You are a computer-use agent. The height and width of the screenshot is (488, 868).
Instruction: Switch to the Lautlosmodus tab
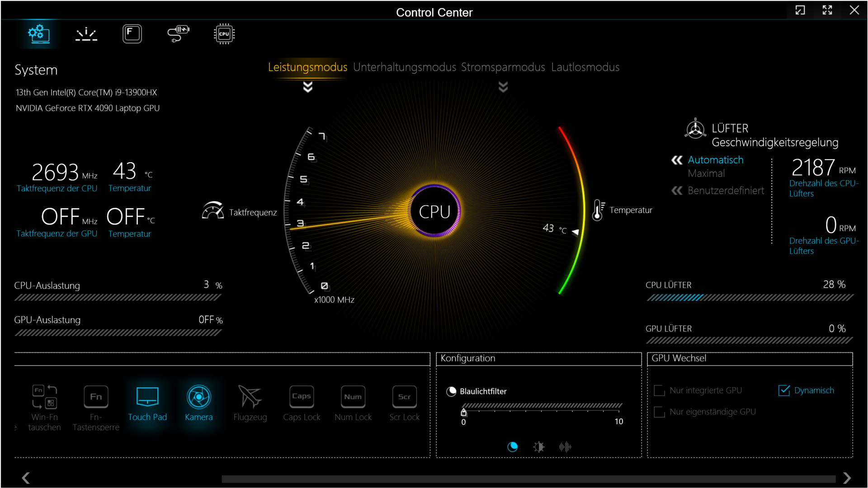click(585, 67)
